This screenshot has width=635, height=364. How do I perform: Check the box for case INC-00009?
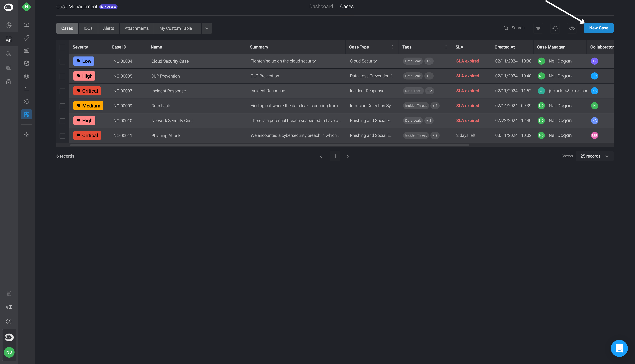[62, 106]
